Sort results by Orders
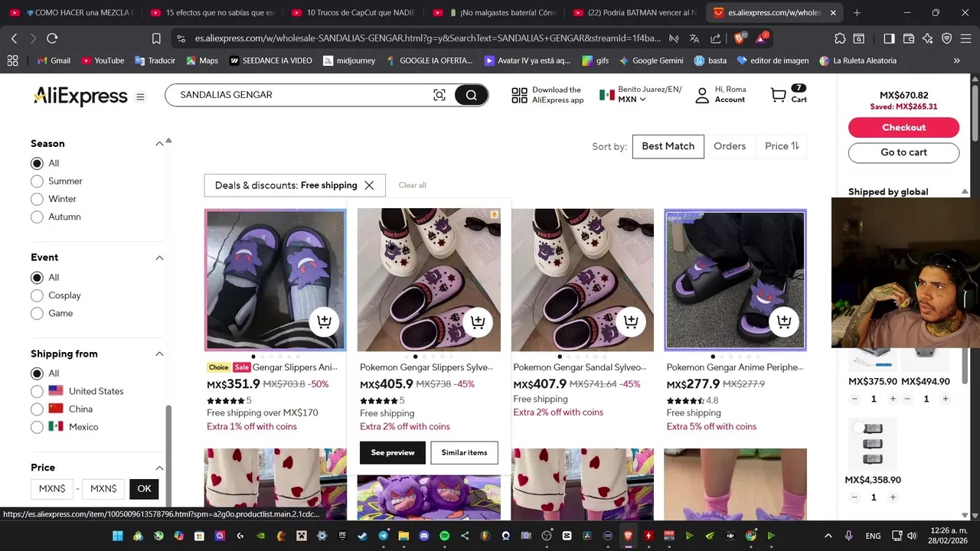The height and width of the screenshot is (551, 980). [730, 146]
